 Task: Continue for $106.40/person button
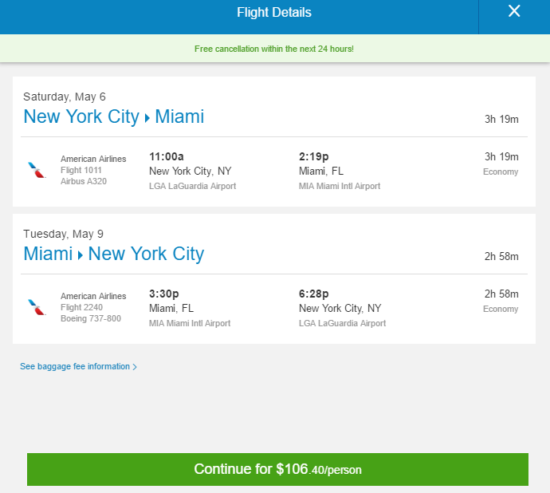[x=277, y=469]
